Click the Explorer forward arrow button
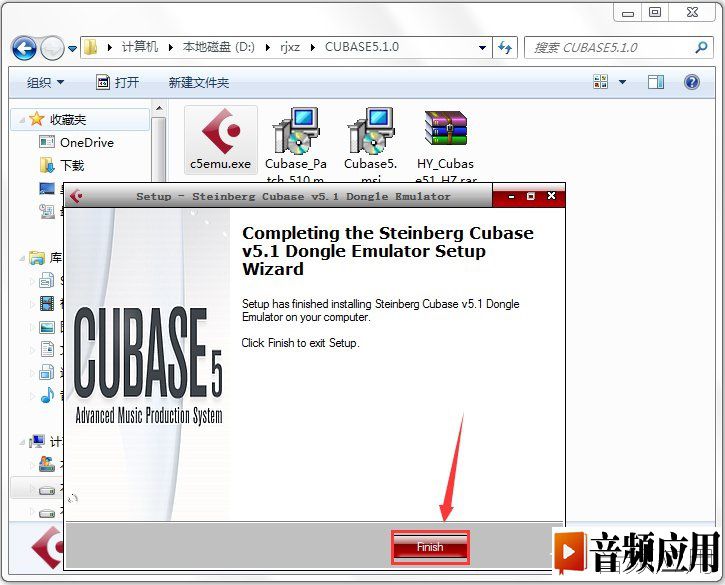The height and width of the screenshot is (585, 725). 52,48
